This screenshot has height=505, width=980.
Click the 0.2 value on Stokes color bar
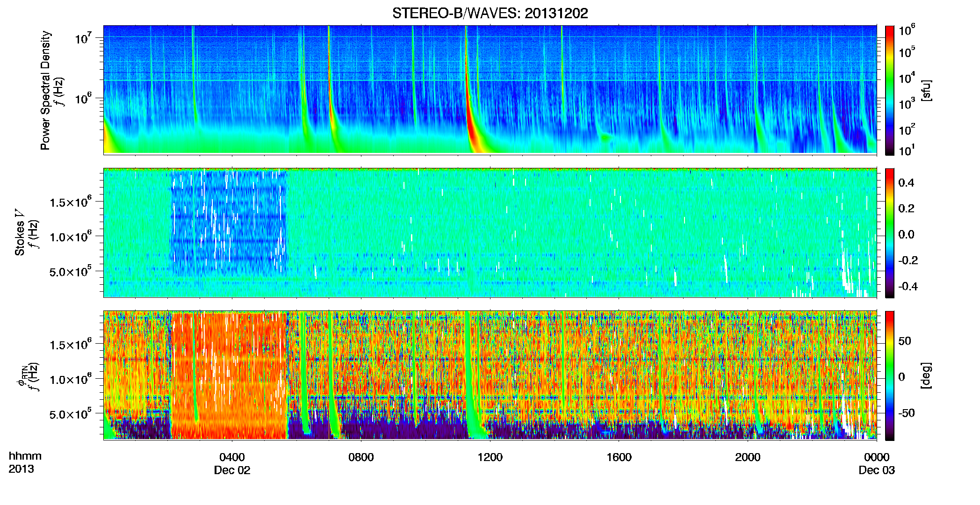906,209
